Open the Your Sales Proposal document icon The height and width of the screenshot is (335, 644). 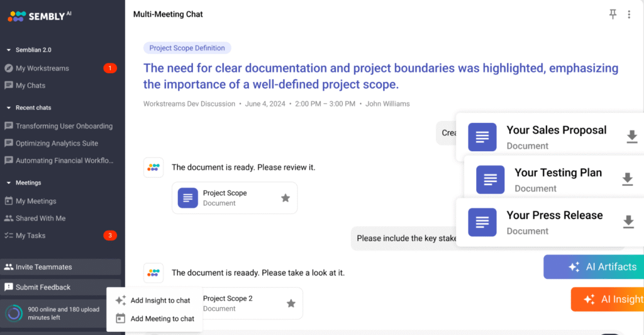pyautogui.click(x=482, y=137)
